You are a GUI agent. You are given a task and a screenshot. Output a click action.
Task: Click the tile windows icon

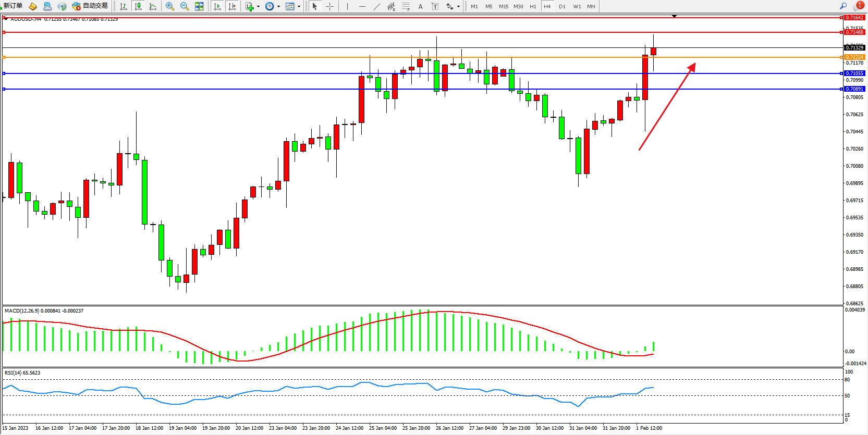coord(199,6)
